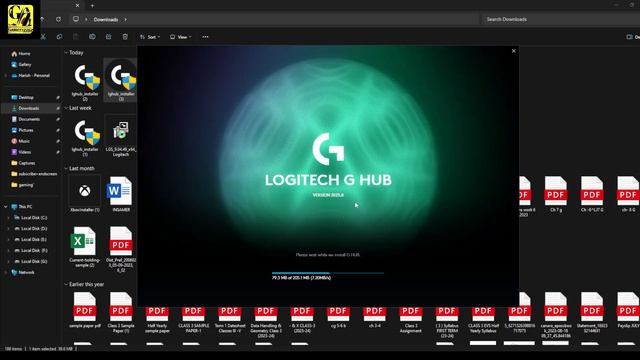Open the See more three-dots menu
The image size is (640, 360).
(x=205, y=37)
